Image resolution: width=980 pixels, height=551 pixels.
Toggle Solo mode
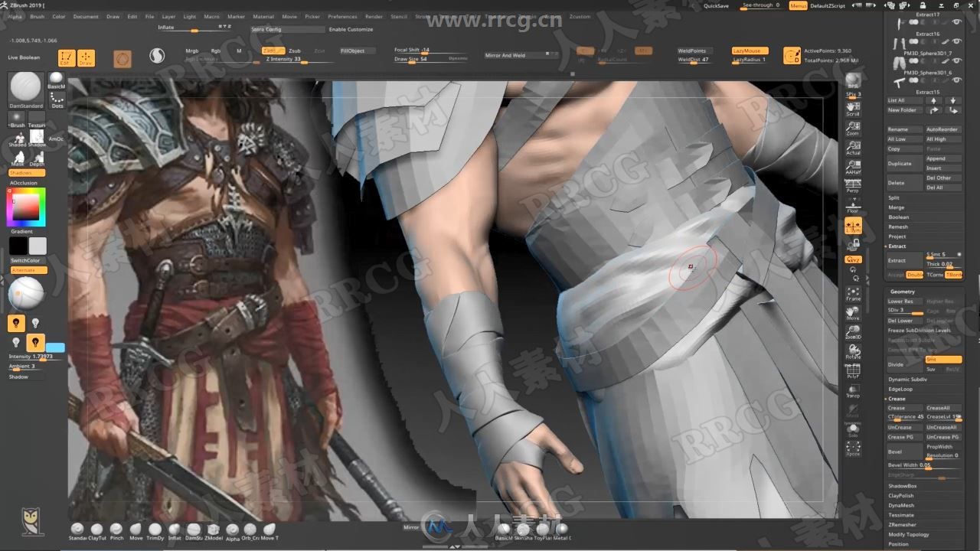pos(853,430)
